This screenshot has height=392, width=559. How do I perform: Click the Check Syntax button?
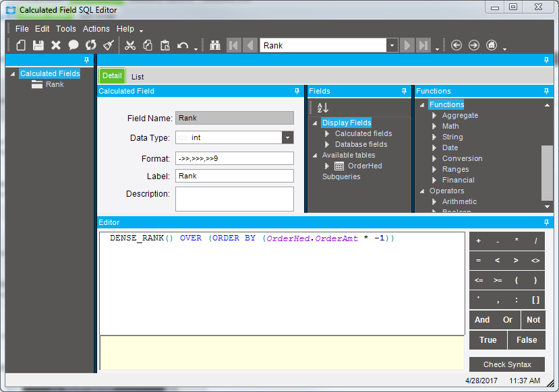pos(507,364)
